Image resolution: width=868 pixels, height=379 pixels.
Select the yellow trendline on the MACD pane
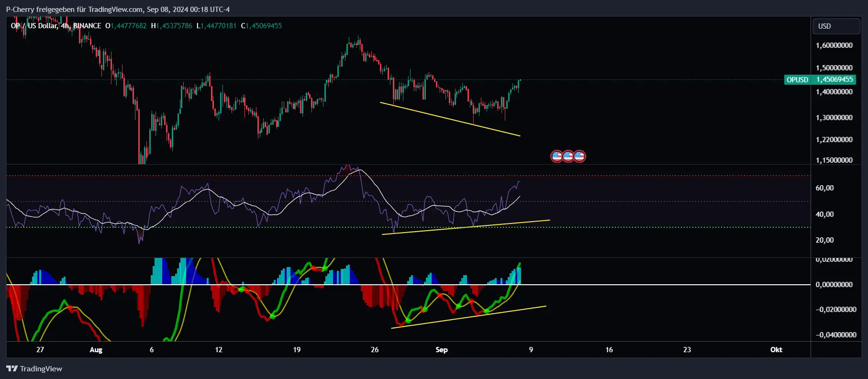click(x=468, y=317)
